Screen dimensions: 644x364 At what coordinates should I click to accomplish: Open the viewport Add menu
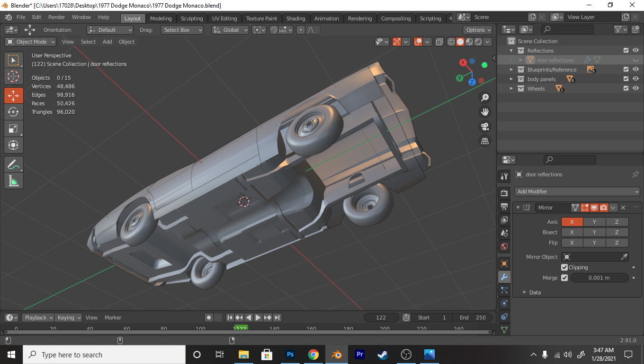tap(107, 42)
